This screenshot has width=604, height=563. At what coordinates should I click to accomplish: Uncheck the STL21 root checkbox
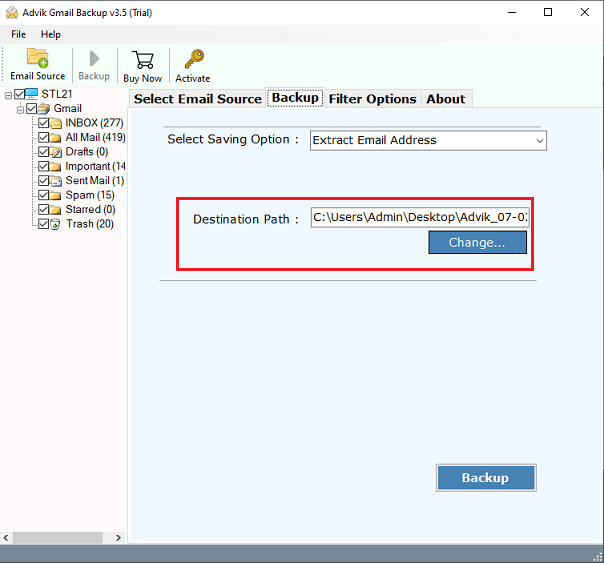[x=19, y=94]
